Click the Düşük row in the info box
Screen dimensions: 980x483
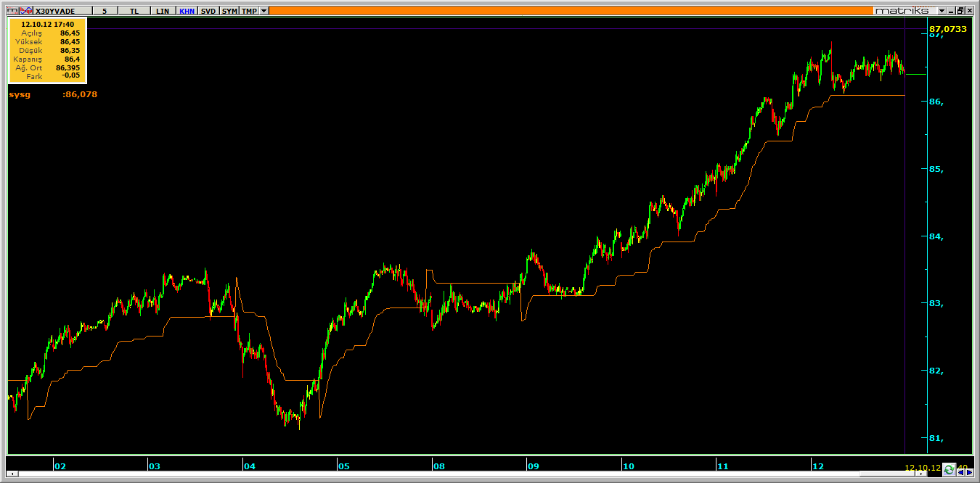(x=47, y=50)
